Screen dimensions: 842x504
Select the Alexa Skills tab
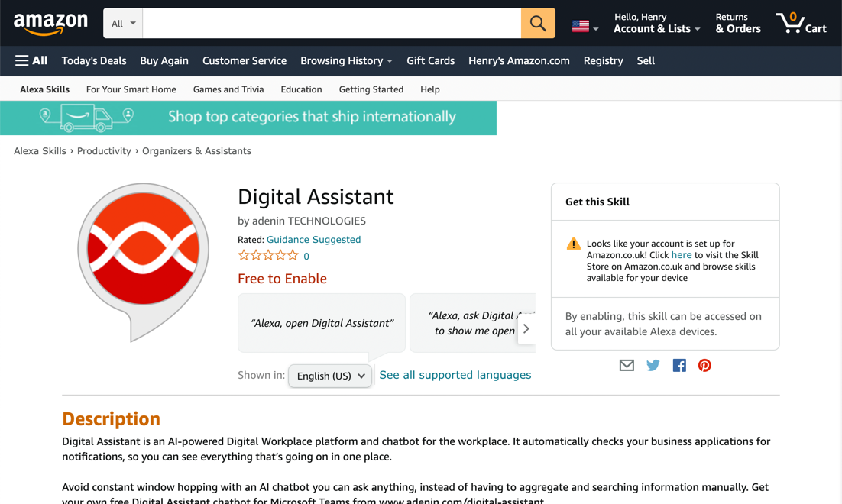point(44,89)
